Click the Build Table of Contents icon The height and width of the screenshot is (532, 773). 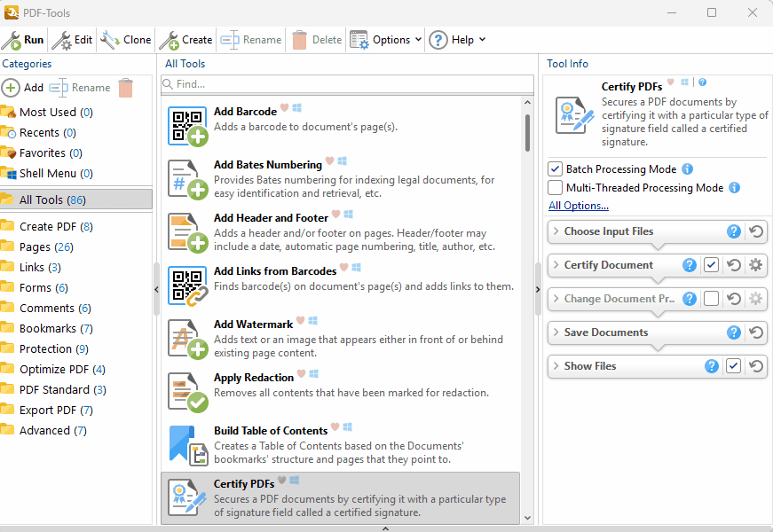[187, 445]
